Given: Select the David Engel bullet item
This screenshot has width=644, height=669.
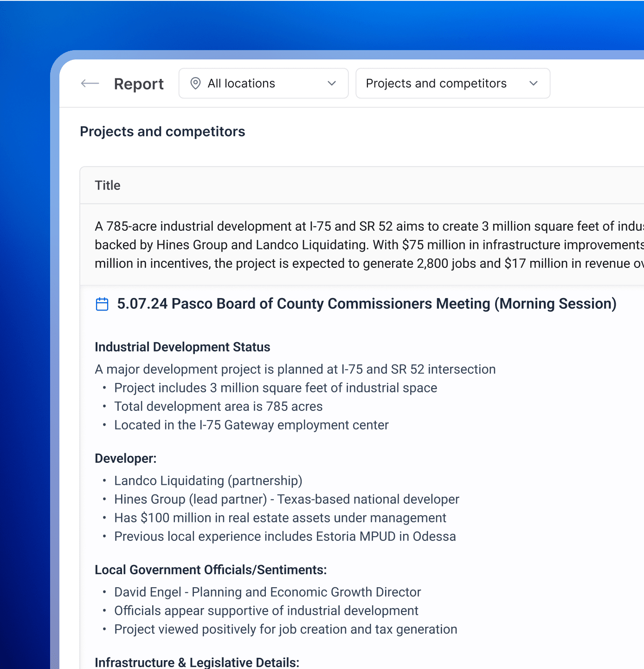Looking at the screenshot, I should pyautogui.click(x=268, y=592).
